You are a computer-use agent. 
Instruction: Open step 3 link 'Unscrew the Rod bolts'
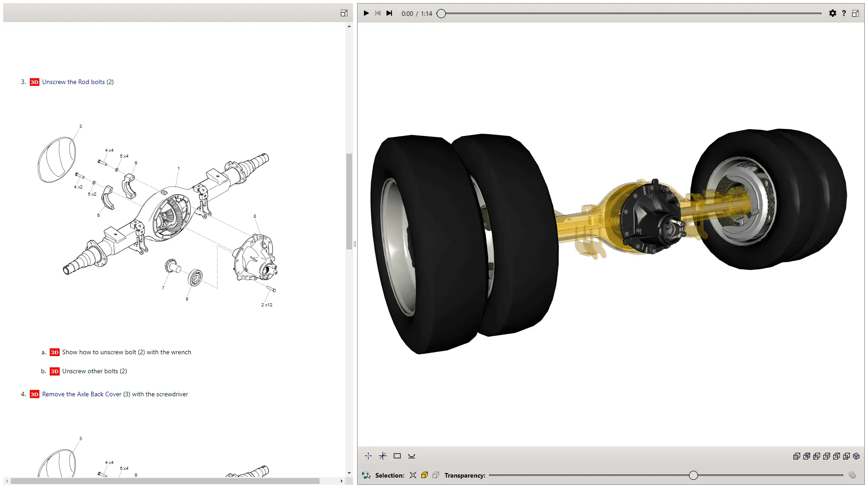(77, 82)
